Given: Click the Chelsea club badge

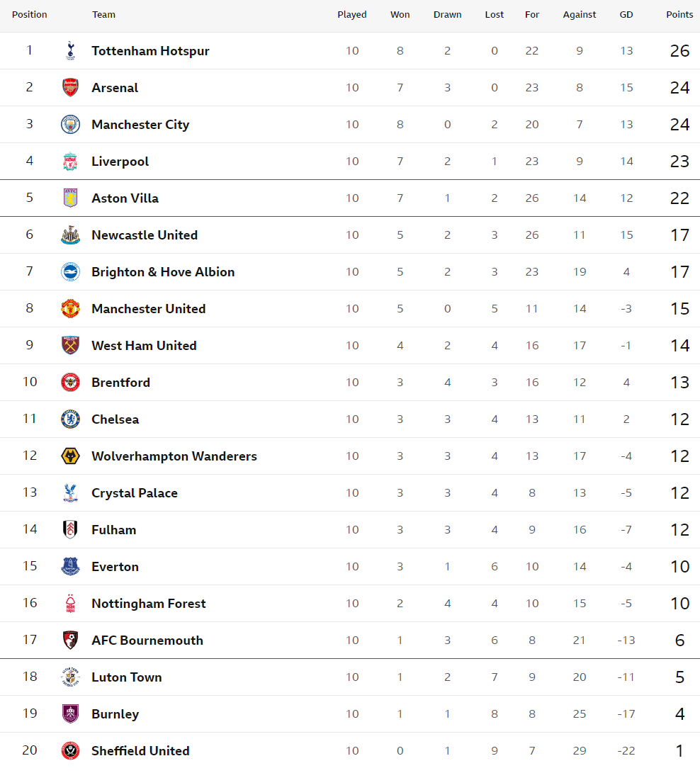Looking at the screenshot, I should click(x=70, y=419).
